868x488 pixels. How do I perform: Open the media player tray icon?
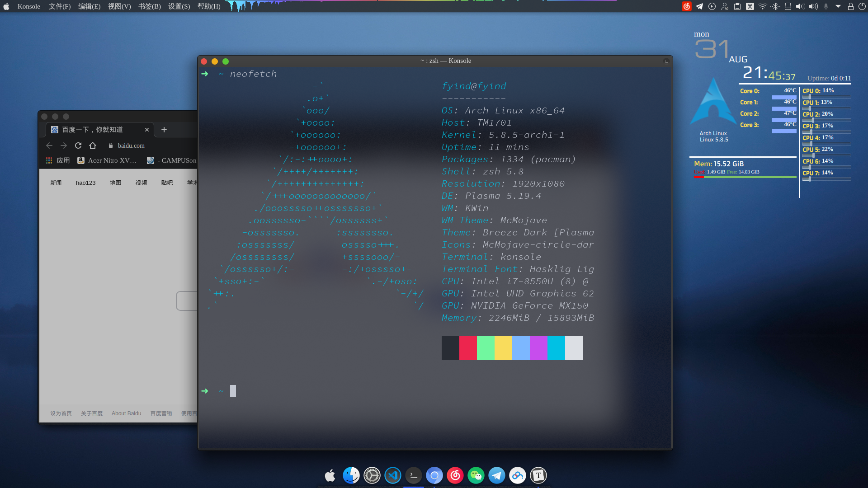coord(712,6)
